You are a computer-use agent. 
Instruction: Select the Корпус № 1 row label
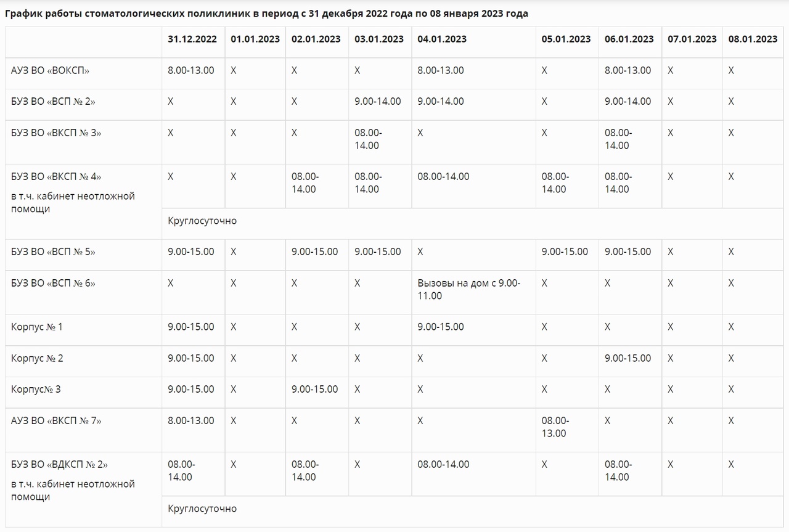pyautogui.click(x=37, y=327)
